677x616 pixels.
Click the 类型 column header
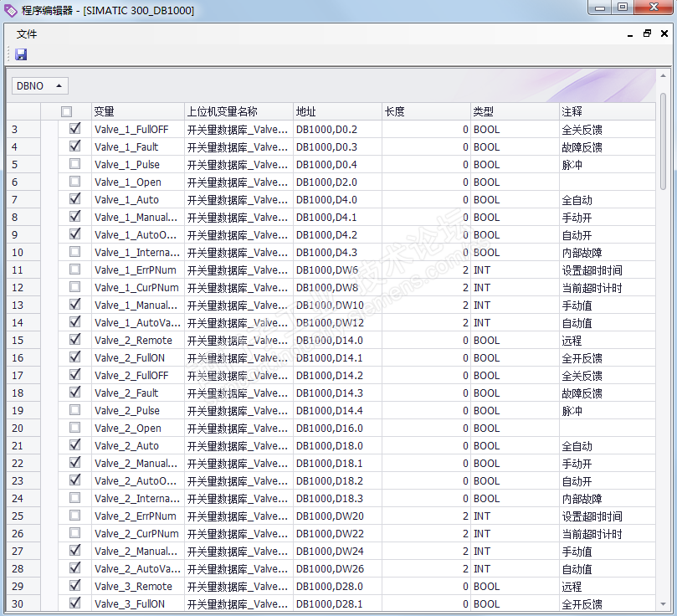515,112
